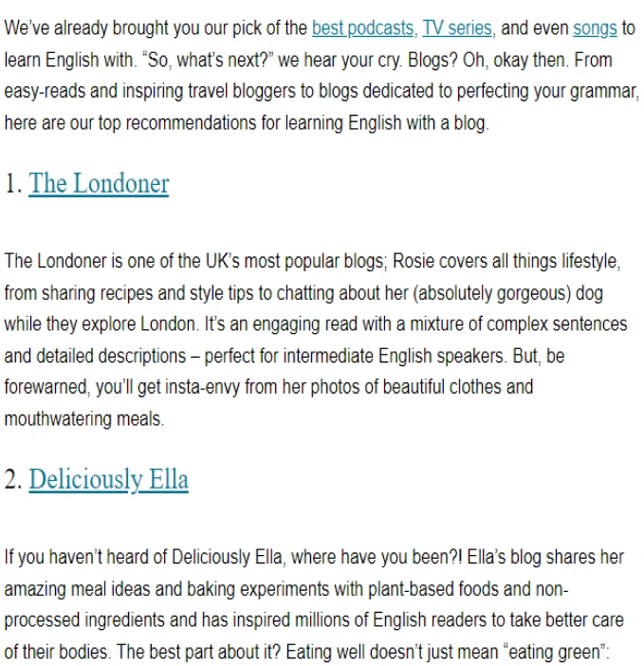
Task: Open The Londoner heading link
Action: tap(99, 183)
